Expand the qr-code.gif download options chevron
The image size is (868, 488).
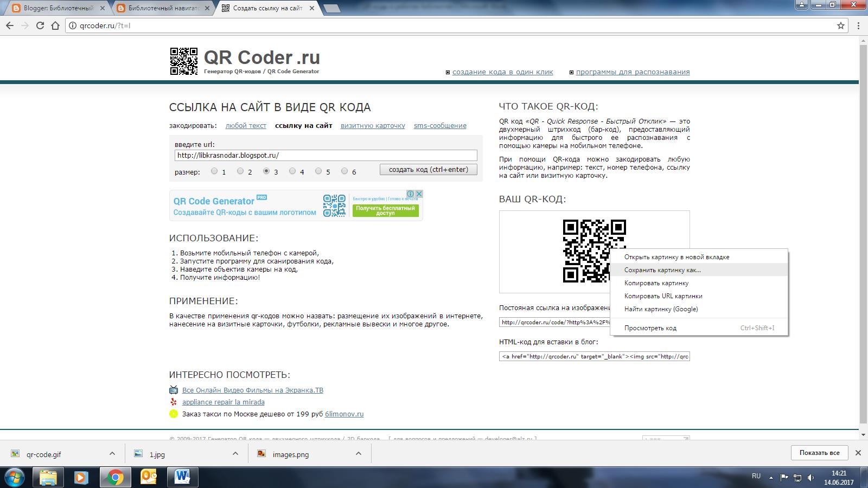coord(111,453)
